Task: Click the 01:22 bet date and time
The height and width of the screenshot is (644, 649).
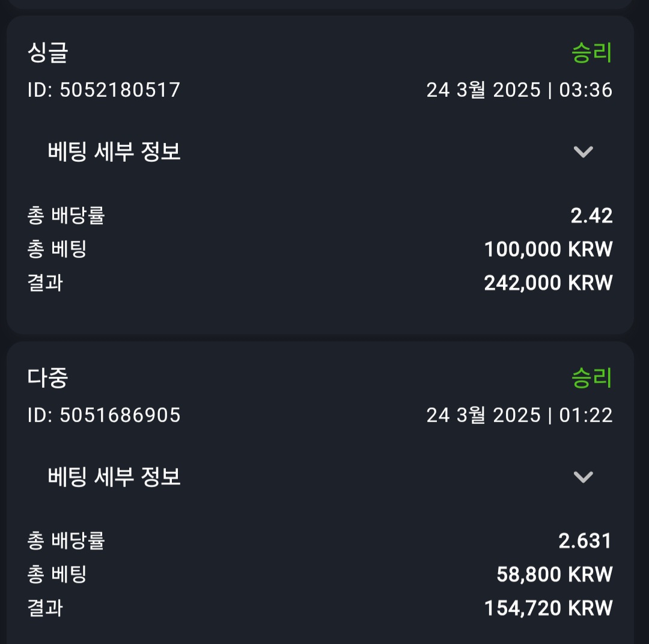Action: point(519,416)
